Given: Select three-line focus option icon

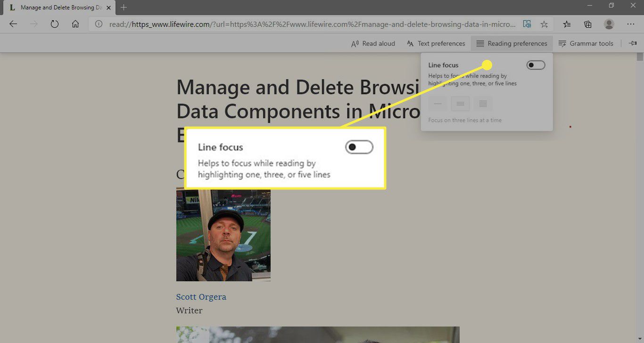Looking at the screenshot, I should click(460, 104).
